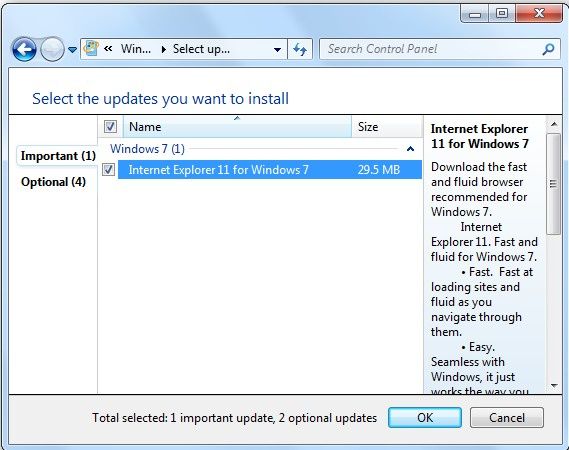This screenshot has height=450, width=569.
Task: Sort updates by the Name column
Action: 237,127
